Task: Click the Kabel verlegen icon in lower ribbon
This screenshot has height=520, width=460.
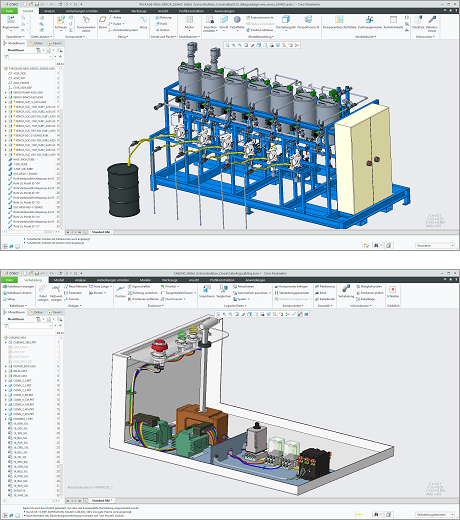Action: (43, 293)
